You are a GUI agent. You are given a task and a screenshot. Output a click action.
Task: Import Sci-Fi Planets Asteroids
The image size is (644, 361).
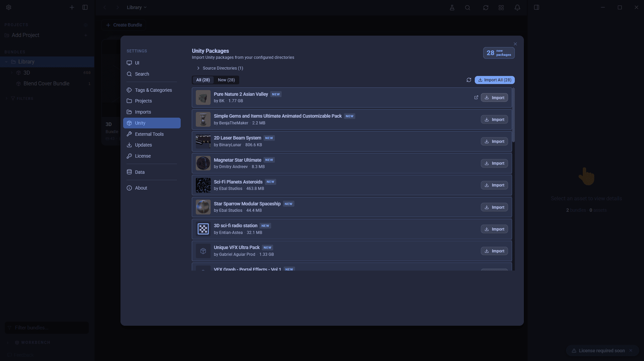494,185
